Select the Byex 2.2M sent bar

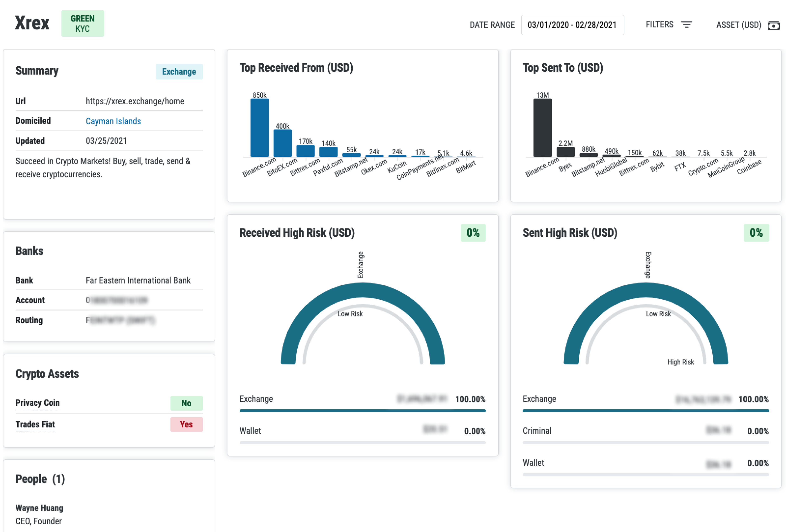coord(565,152)
